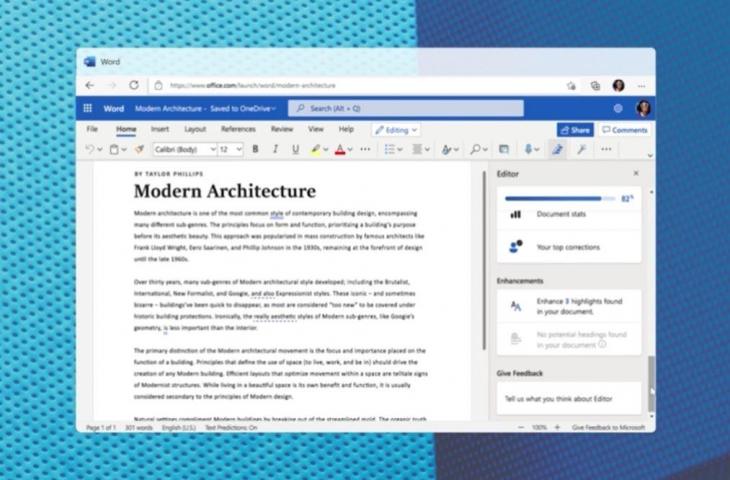730x480 pixels.
Task: Open Document stats in Editor
Action: [x=568, y=214]
